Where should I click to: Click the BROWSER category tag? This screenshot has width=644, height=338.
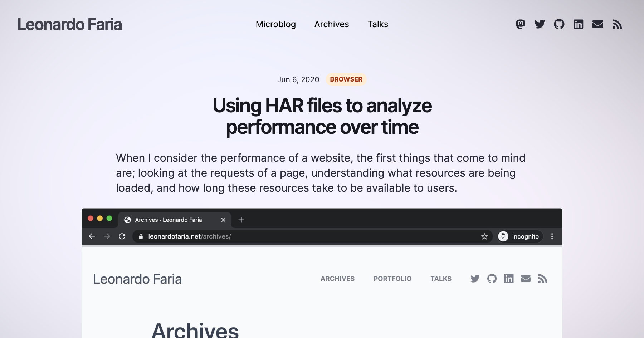pyautogui.click(x=346, y=79)
